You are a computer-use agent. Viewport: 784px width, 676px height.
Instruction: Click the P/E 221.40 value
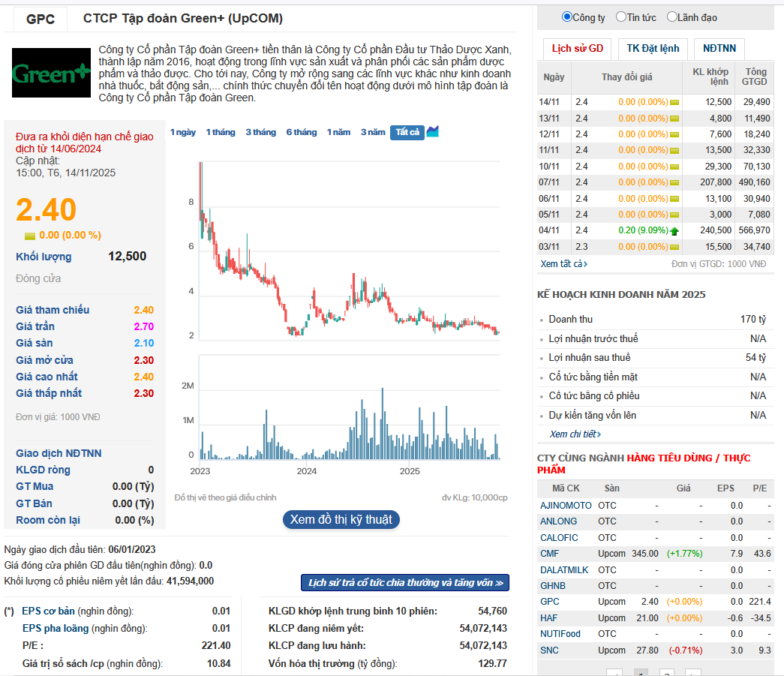(216, 645)
